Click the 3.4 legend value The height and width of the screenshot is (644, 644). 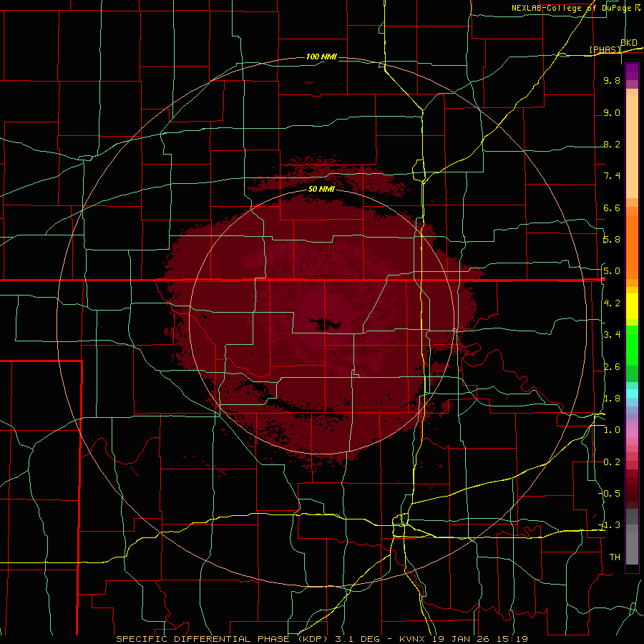[x=612, y=334]
